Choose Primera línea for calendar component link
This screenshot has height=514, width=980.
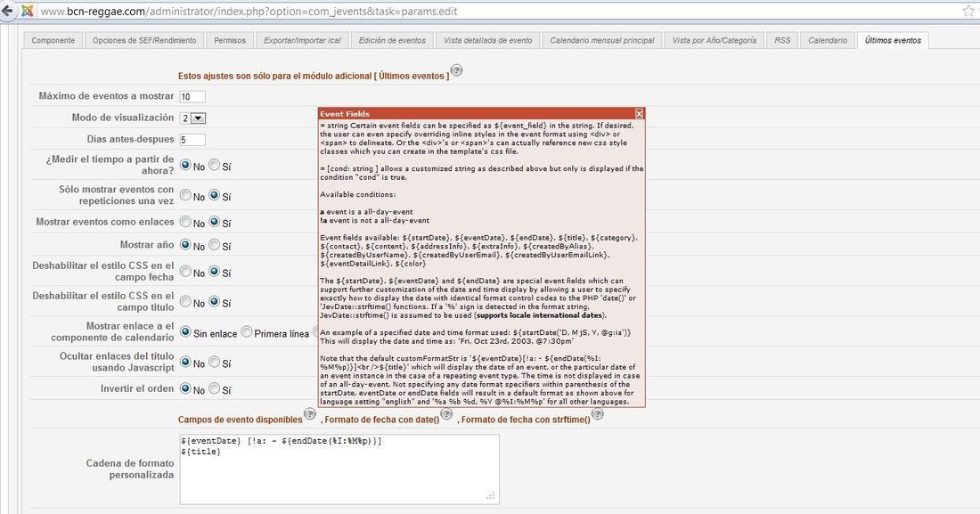(x=247, y=331)
